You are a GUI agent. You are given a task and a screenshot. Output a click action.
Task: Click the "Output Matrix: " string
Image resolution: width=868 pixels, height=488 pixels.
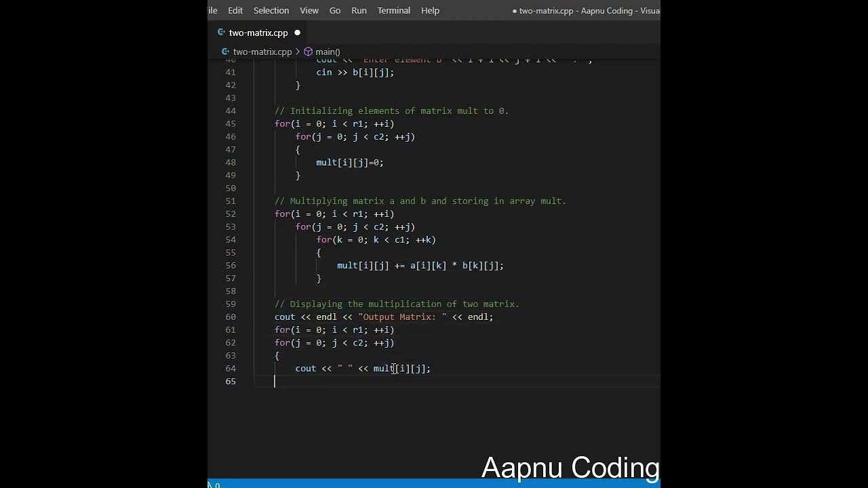[x=402, y=317]
